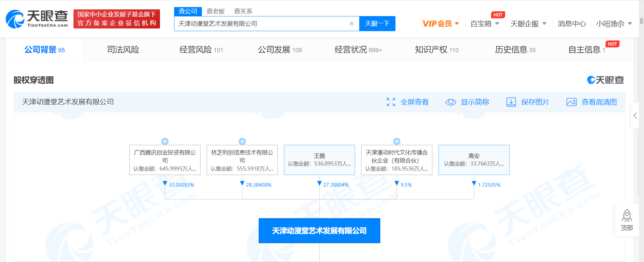644x262 pixels.
Task: Select the 天津漫动时代文化传播合伙企业 shareholder node
Action: tap(397, 160)
